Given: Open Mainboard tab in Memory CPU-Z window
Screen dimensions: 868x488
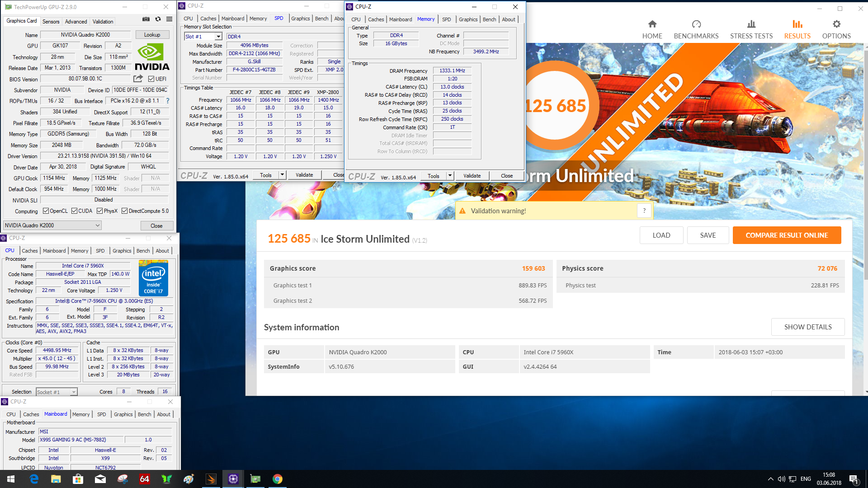Looking at the screenshot, I should click(400, 19).
